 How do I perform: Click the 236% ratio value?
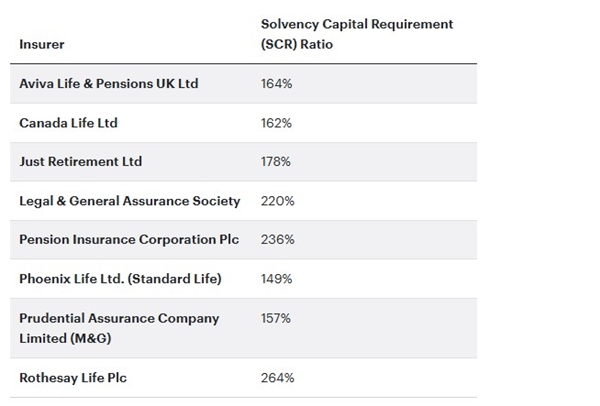tap(276, 240)
